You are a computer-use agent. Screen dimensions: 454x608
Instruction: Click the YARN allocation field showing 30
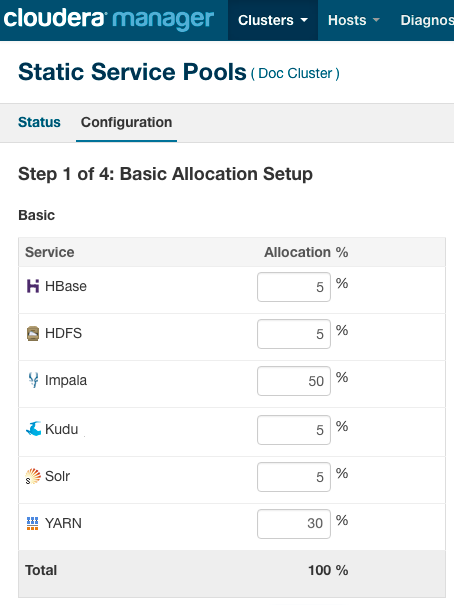tap(294, 524)
